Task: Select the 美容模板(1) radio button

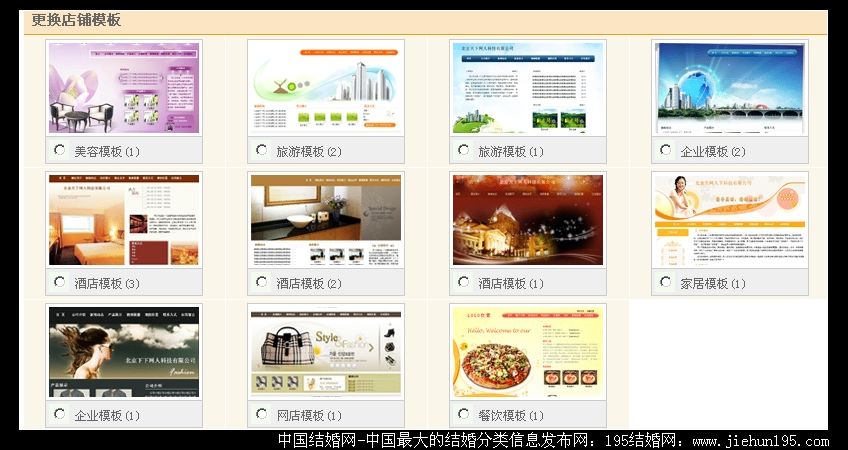Action: (60, 151)
